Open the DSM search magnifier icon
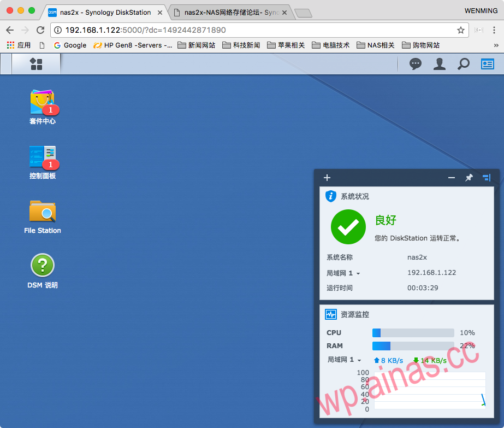 click(x=463, y=64)
